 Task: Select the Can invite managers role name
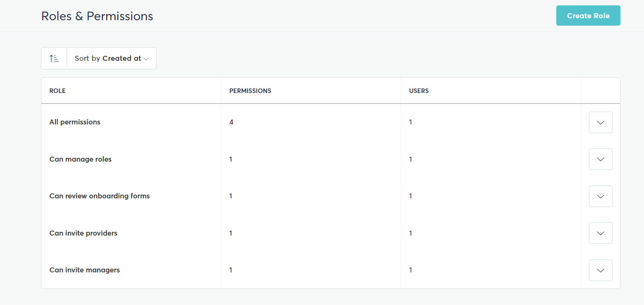85,270
